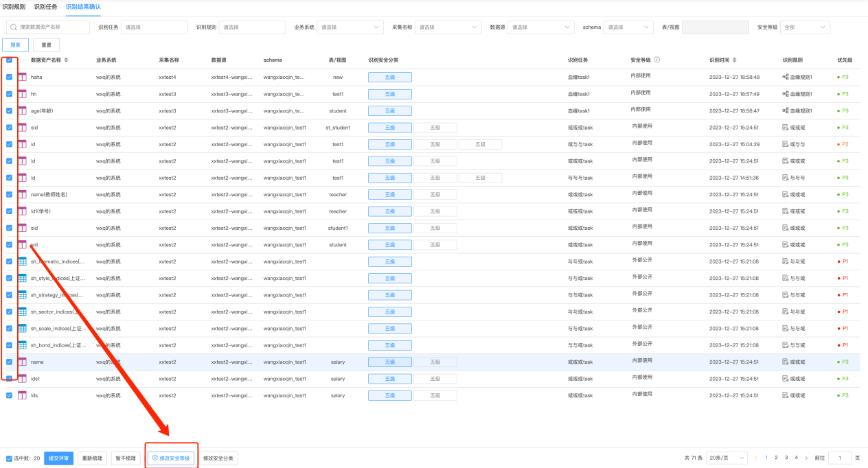Click the 修改安全分类 button
868x468 pixels.
pyautogui.click(x=218, y=458)
